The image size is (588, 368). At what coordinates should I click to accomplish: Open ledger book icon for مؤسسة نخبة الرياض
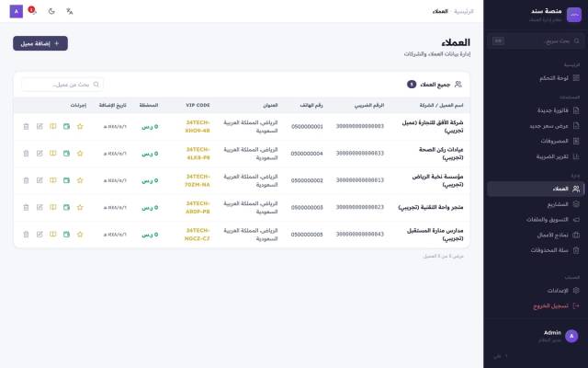53,180
